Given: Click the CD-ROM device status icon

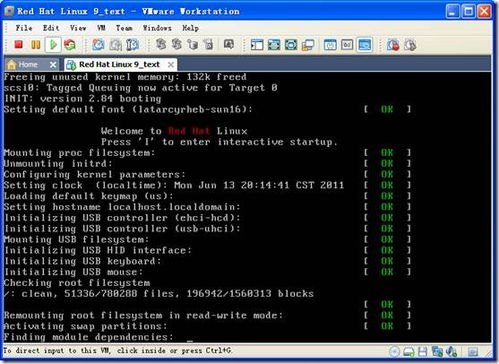Looking at the screenshot, I should point(394,351).
